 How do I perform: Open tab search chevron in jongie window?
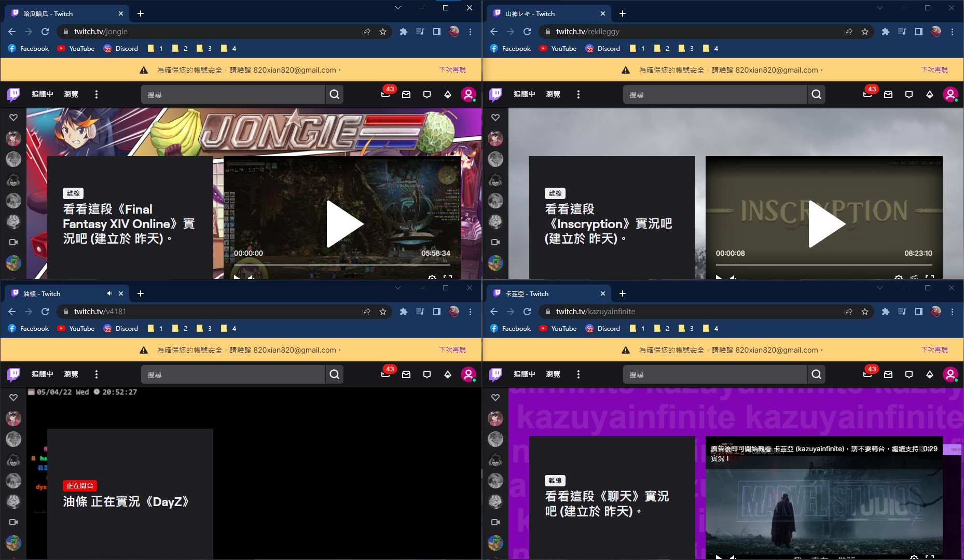click(x=398, y=8)
